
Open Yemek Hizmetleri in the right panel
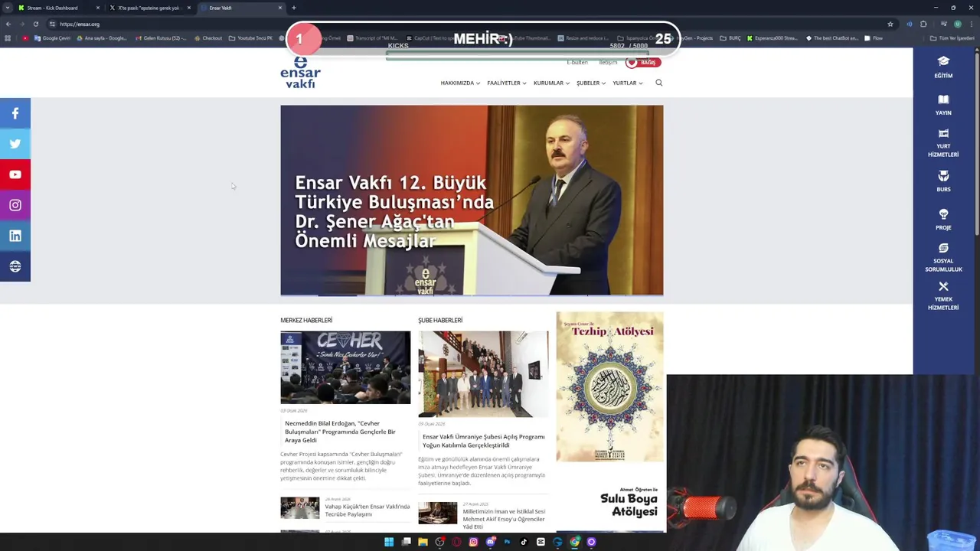[943, 296]
